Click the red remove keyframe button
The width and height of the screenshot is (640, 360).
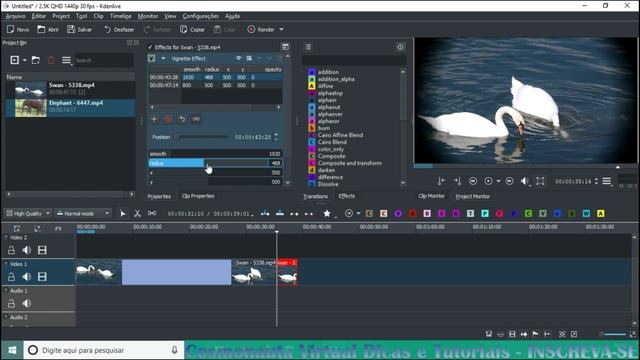pos(168,119)
